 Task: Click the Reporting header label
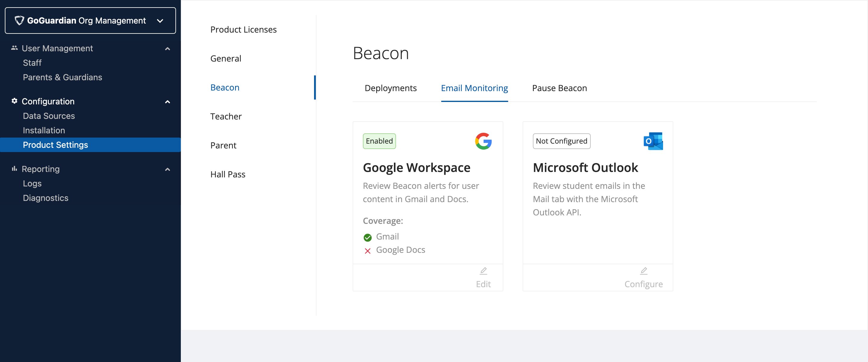(41, 169)
